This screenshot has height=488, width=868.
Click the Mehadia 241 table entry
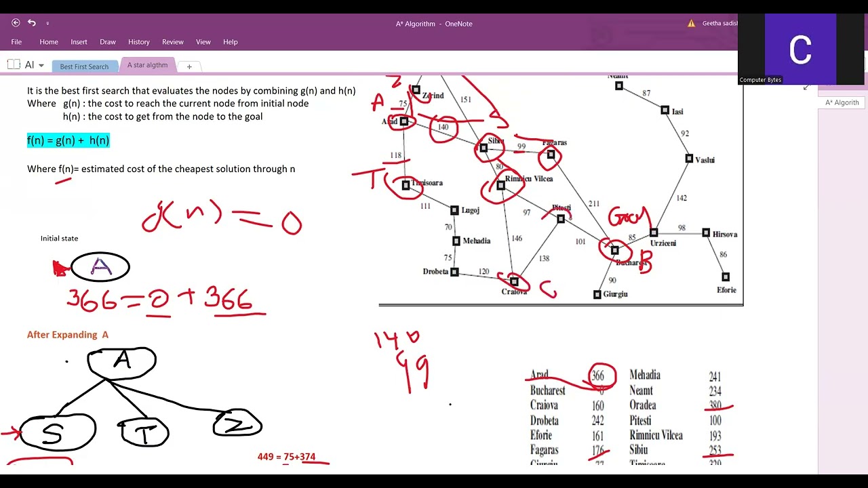[675, 375]
